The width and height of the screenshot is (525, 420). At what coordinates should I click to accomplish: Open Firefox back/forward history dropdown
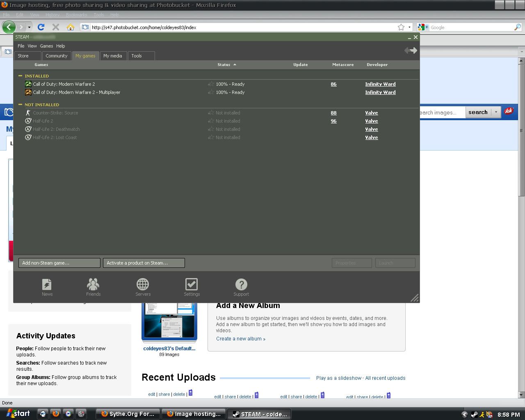[29, 27]
